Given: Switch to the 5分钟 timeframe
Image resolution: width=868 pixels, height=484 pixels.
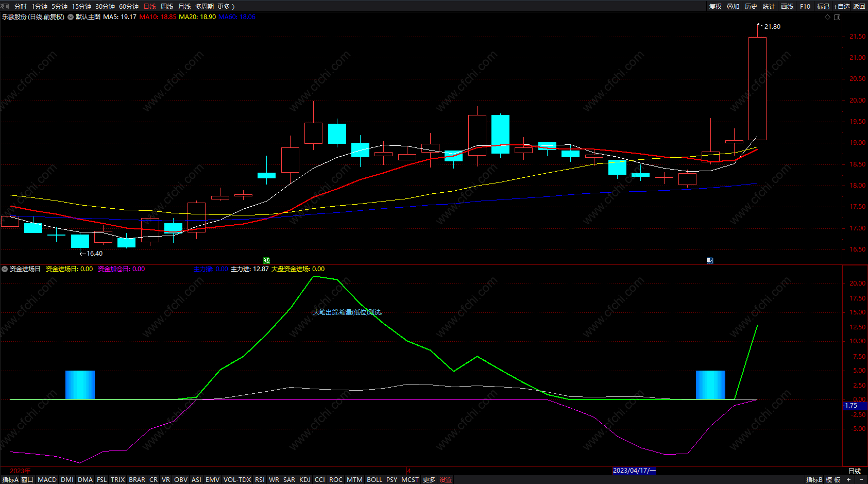Looking at the screenshot, I should tap(59, 6).
